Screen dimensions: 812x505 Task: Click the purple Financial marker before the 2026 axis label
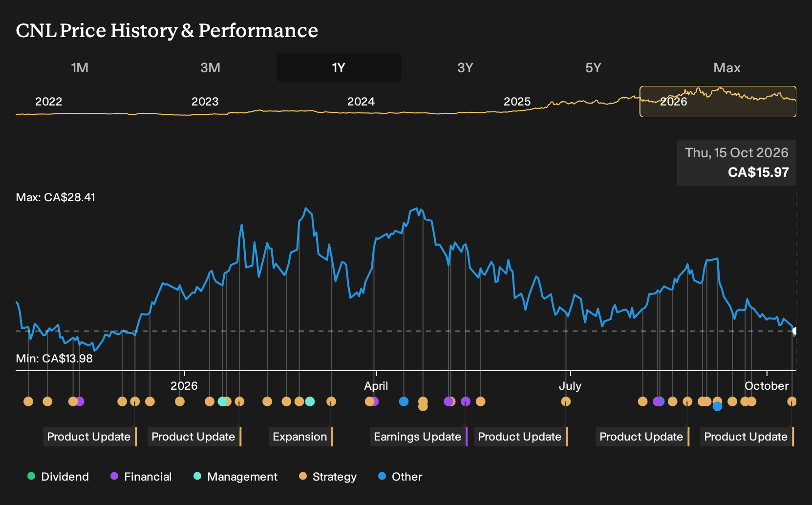pos(80,401)
